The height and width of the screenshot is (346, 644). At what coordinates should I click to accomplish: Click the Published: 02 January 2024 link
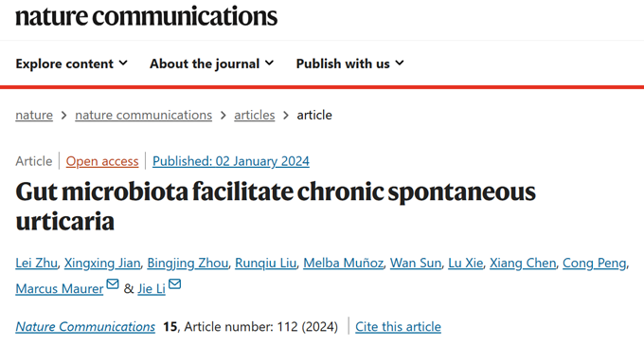(x=231, y=161)
